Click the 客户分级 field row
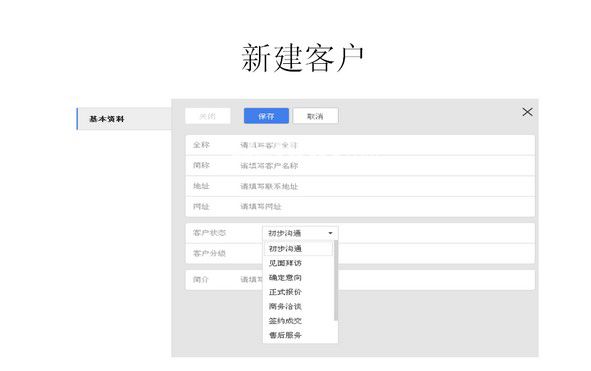This screenshot has height=371, width=591. 360,253
